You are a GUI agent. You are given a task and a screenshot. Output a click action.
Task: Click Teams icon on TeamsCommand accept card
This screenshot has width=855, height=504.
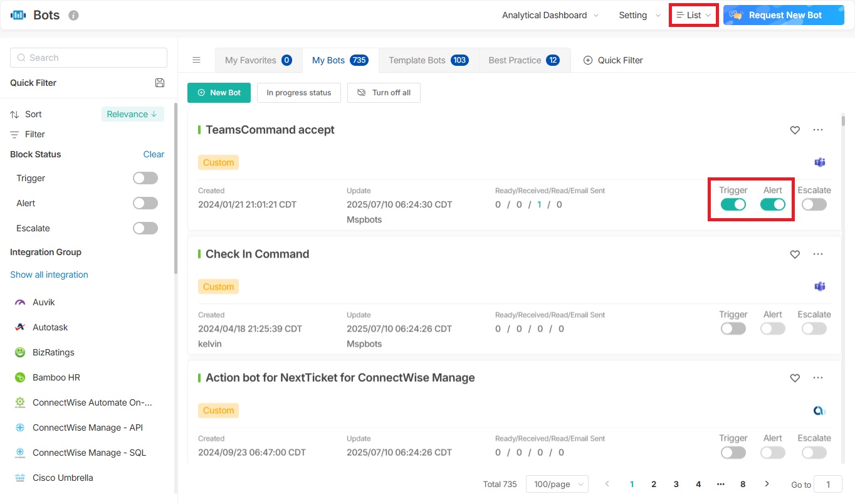820,162
